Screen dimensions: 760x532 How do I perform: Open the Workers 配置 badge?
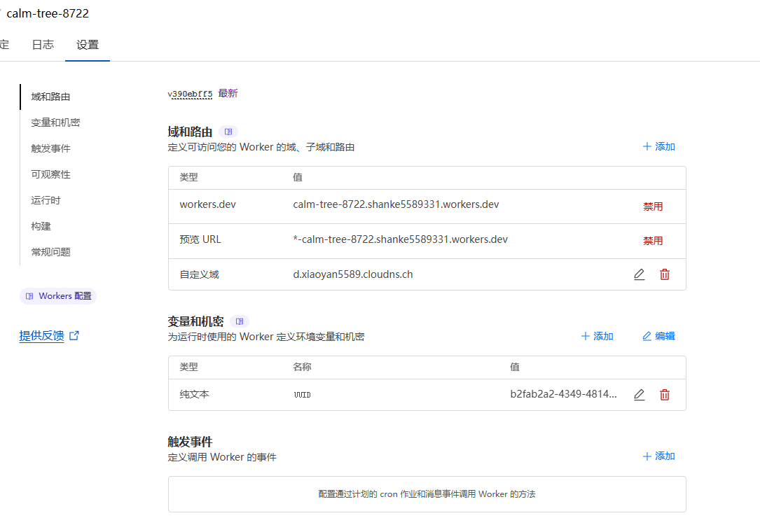point(58,296)
